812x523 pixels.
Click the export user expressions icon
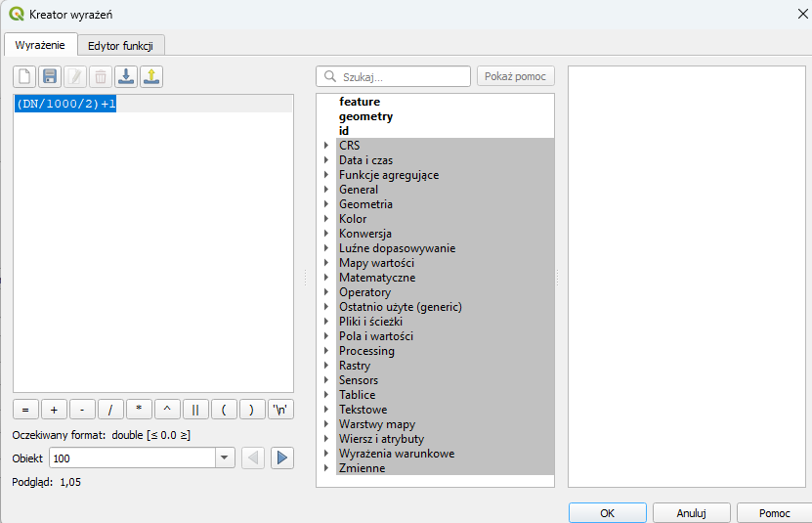click(151, 76)
